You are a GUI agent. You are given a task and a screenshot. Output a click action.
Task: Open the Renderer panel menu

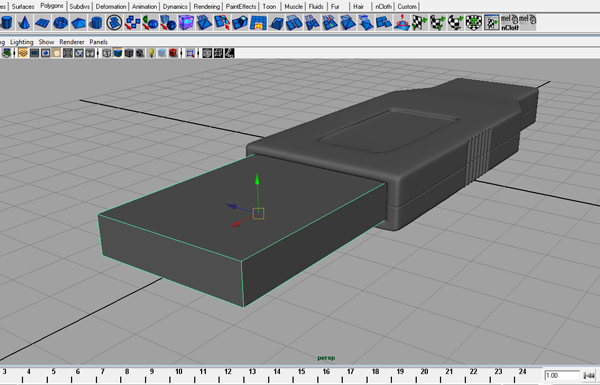(72, 42)
